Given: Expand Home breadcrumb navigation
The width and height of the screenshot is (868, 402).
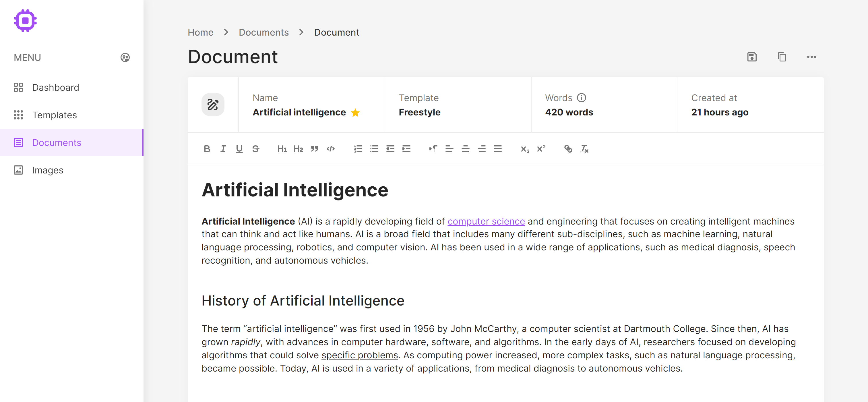Looking at the screenshot, I should click(201, 32).
